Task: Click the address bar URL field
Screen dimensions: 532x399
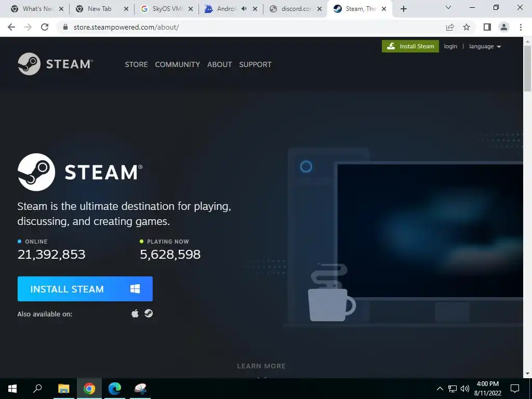Action: pos(251,27)
